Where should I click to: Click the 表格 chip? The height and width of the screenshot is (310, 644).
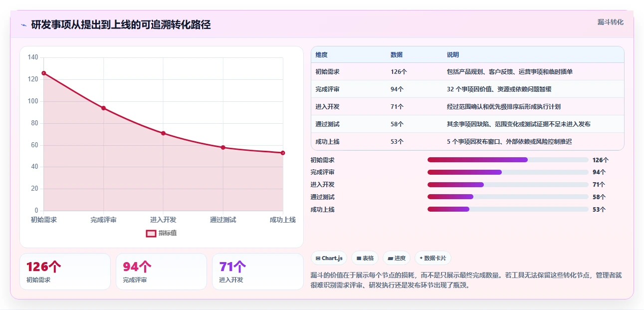(365, 258)
